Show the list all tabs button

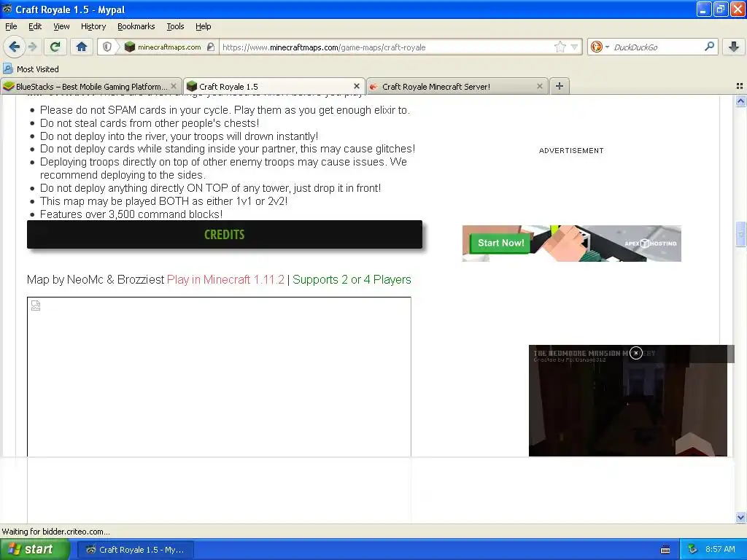(x=740, y=86)
